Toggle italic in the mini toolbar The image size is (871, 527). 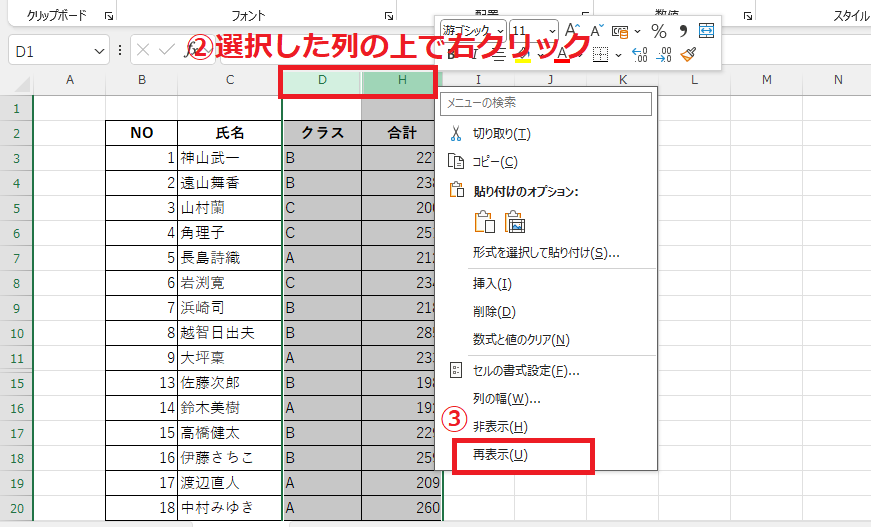pos(474,55)
